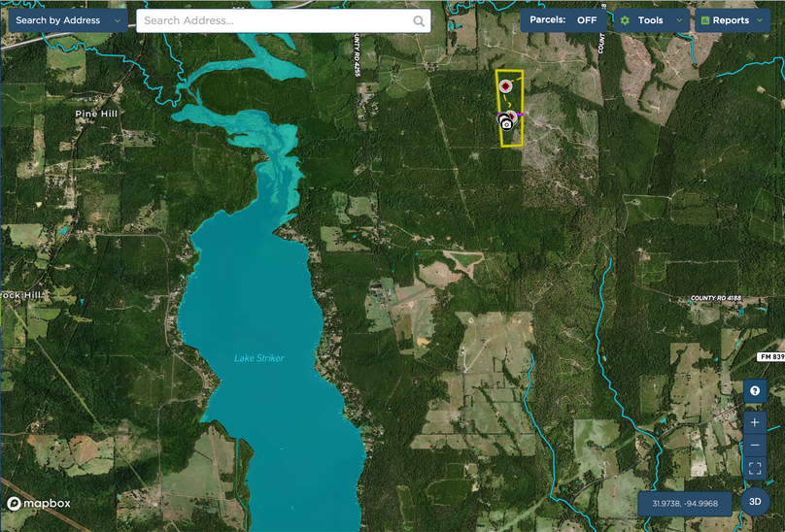785x532 pixels.
Task: Zoom in with the plus button
Action: [755, 422]
